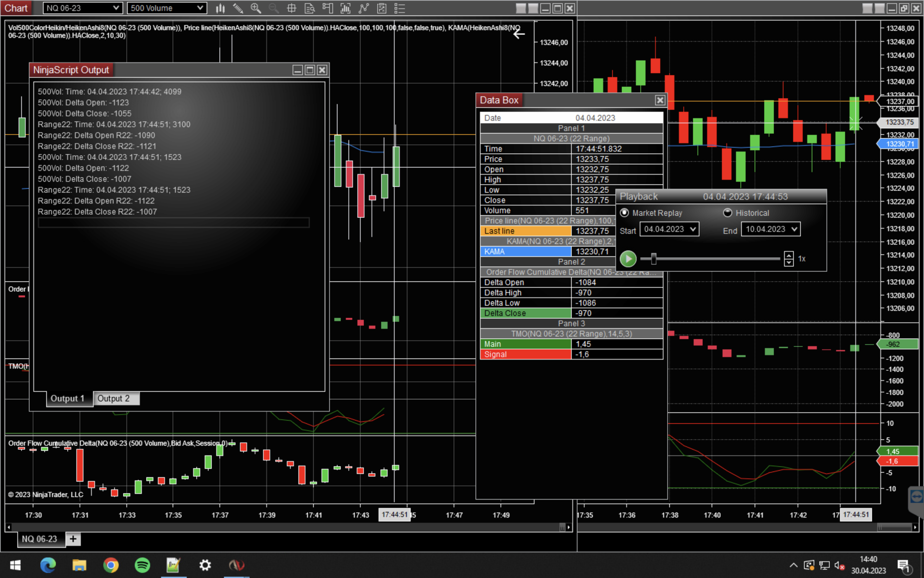This screenshot has height=578, width=924.
Task: Select the Market Replay radio button
Action: [x=625, y=212]
